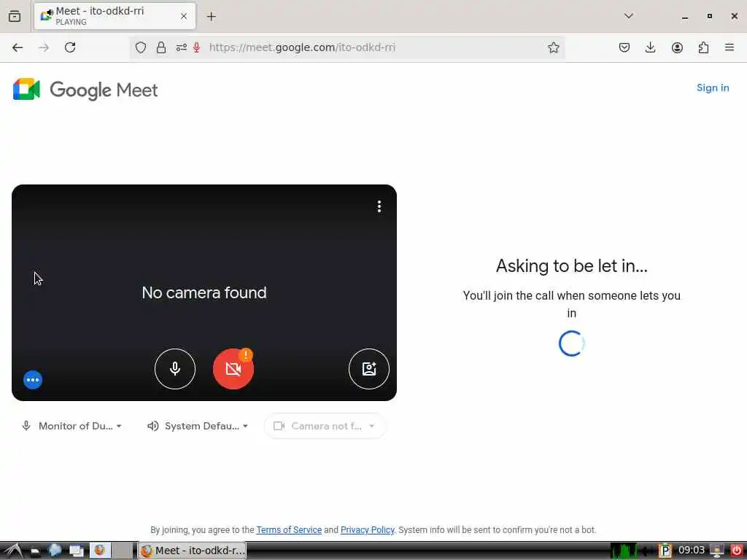Screen dimensions: 747x560
Task: Select the Firefox workspace pager icon
Action: 100,551
